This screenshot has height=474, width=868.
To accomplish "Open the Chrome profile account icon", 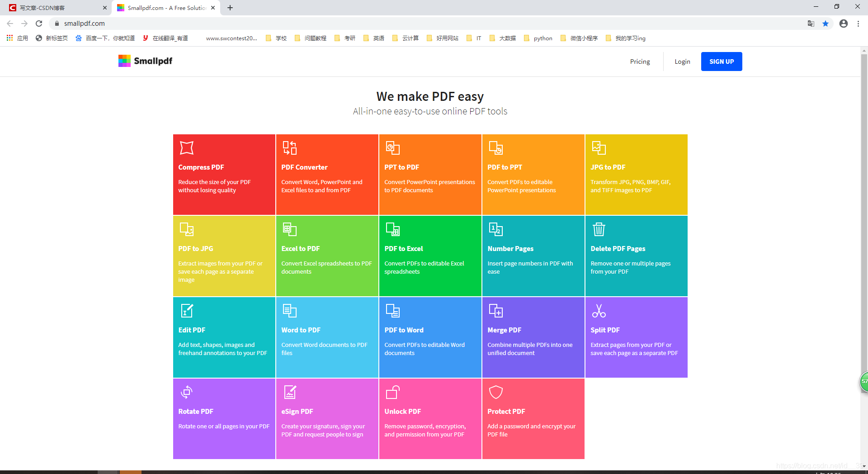I will click(x=844, y=24).
